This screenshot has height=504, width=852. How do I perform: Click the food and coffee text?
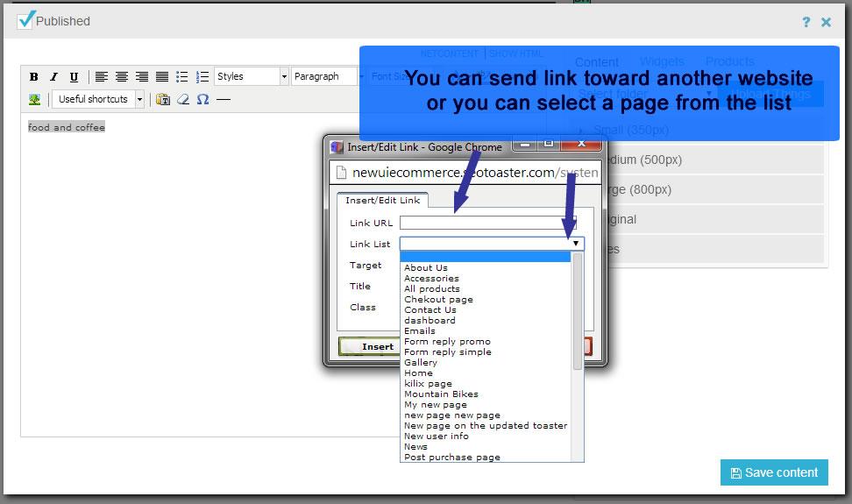click(67, 127)
